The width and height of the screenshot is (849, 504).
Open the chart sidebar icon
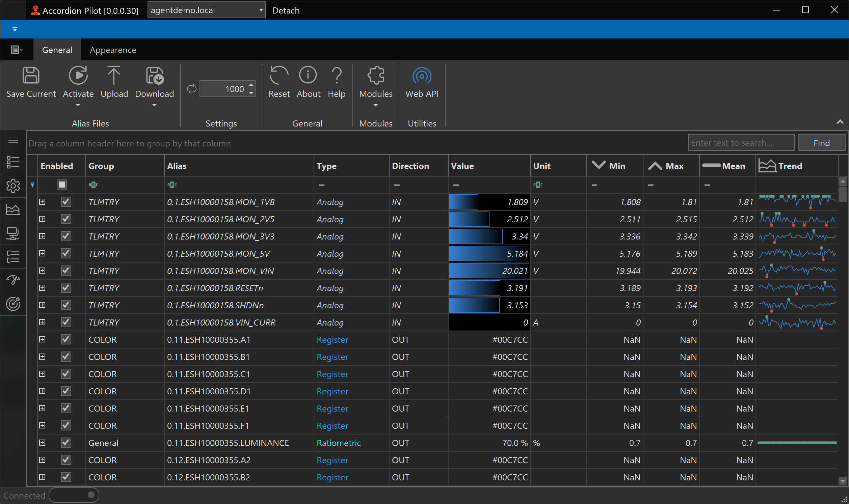(x=13, y=209)
